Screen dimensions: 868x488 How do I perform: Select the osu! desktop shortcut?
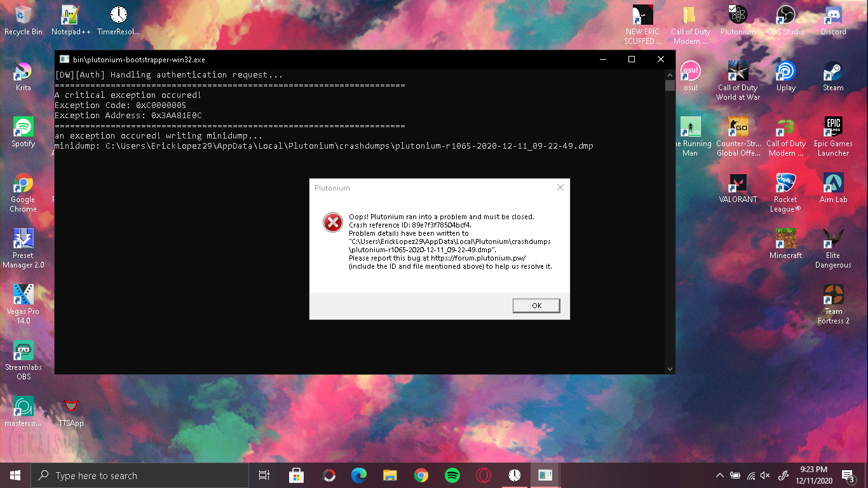tap(691, 77)
